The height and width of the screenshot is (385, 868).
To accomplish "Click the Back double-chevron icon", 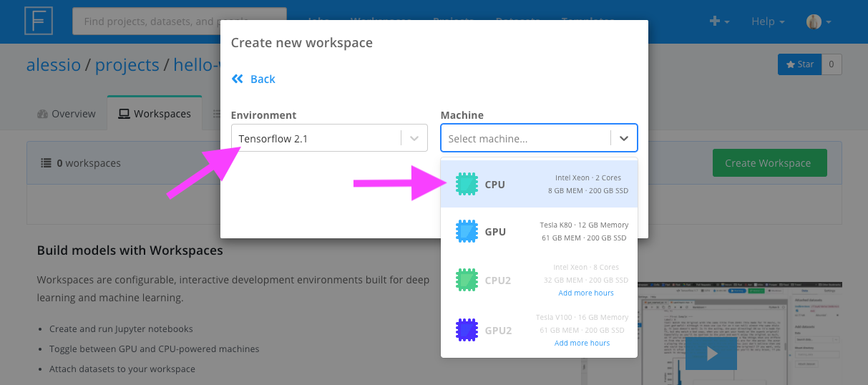I will point(238,79).
